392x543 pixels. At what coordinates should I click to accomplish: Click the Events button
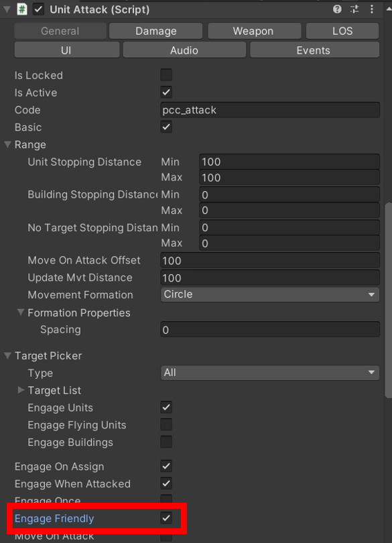pos(314,50)
